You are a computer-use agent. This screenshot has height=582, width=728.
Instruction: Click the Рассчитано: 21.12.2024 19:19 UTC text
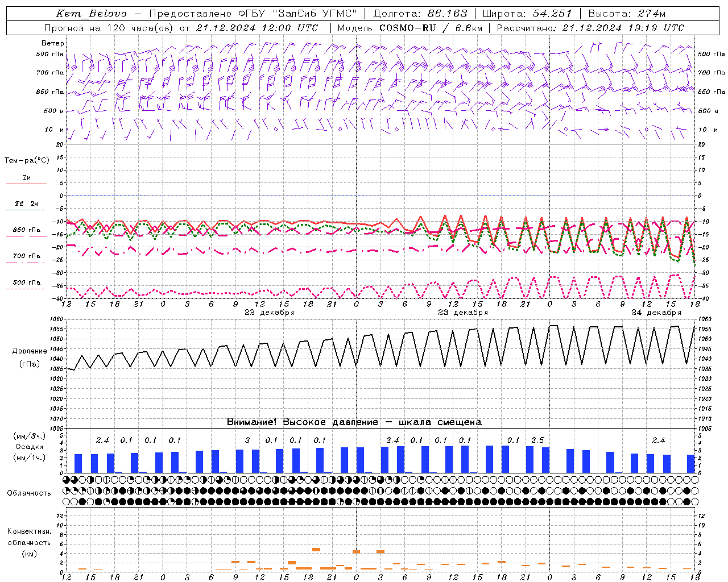click(590, 28)
